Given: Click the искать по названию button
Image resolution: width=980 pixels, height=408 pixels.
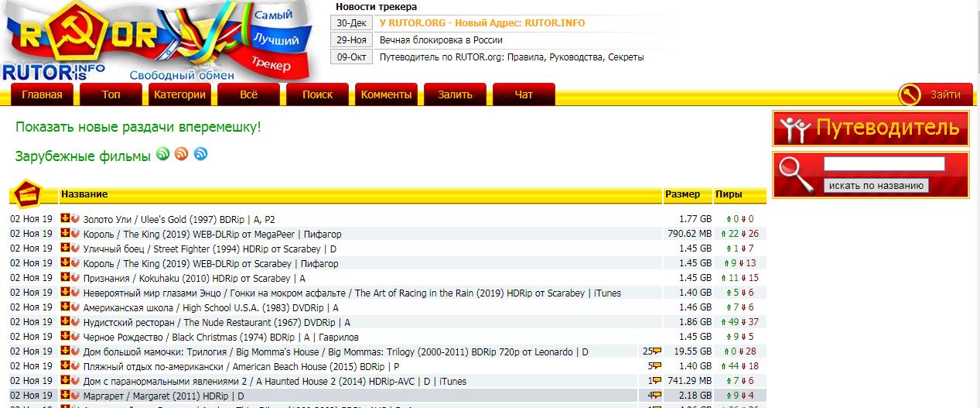Looking at the screenshot, I should coord(876,185).
